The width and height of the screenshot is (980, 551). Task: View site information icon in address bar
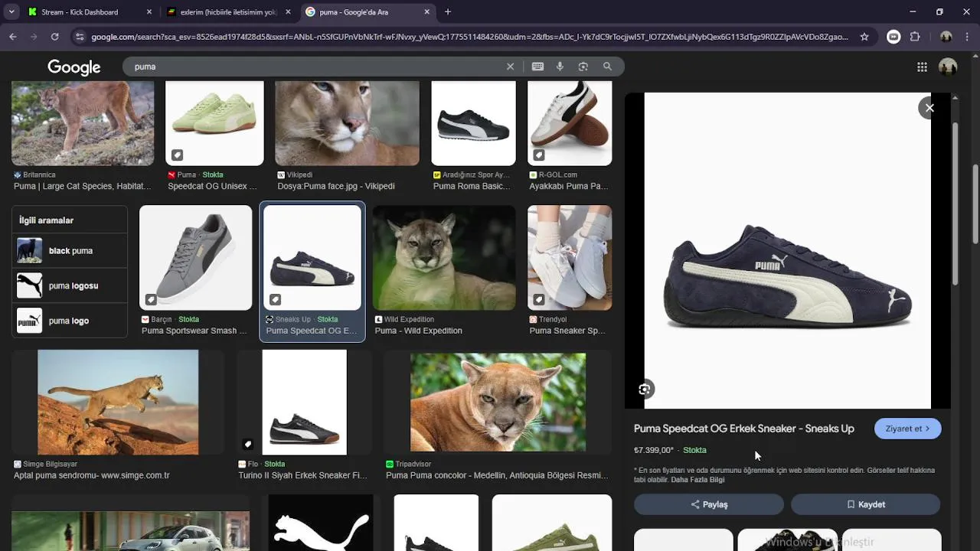click(x=79, y=36)
